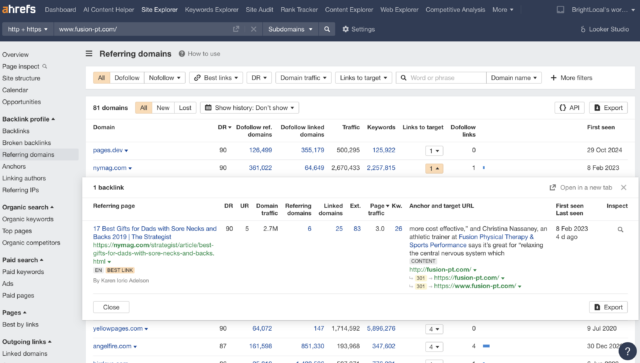The height and width of the screenshot is (363, 640).
Task: Open Content Explorer
Action: coord(349,9)
